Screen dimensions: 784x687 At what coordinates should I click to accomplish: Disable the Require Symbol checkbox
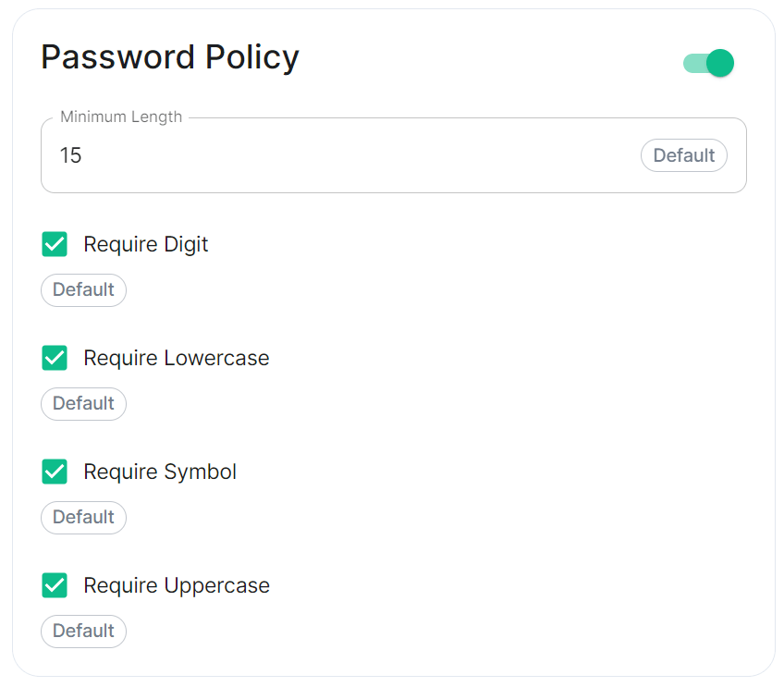(x=55, y=472)
